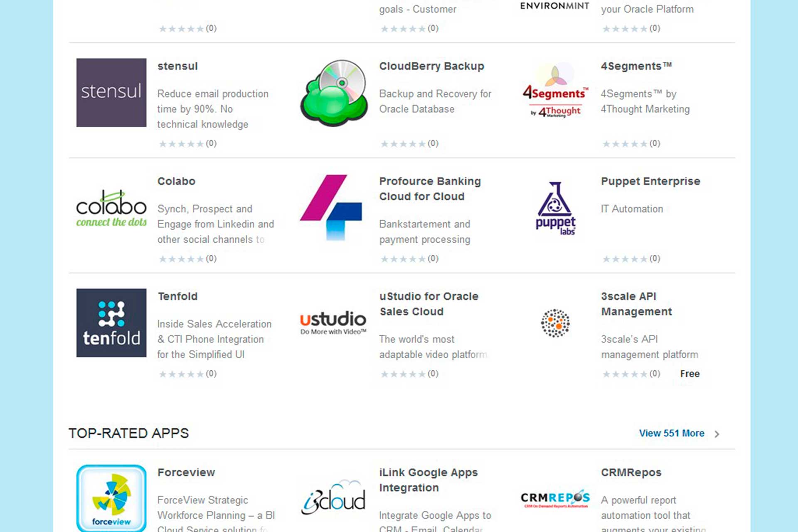The height and width of the screenshot is (532, 798).
Task: Open the Puppet Labs flask logo
Action: [556, 208]
